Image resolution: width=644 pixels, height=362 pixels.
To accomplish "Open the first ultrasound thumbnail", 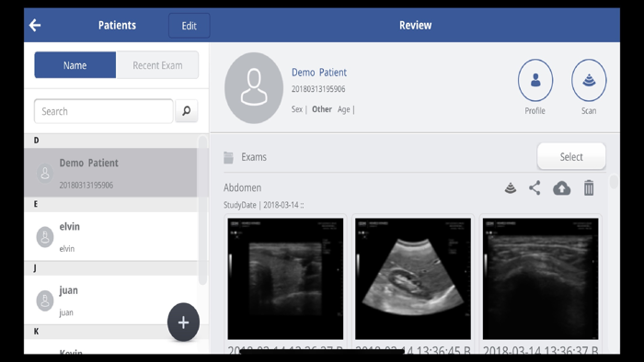I will pyautogui.click(x=285, y=278).
